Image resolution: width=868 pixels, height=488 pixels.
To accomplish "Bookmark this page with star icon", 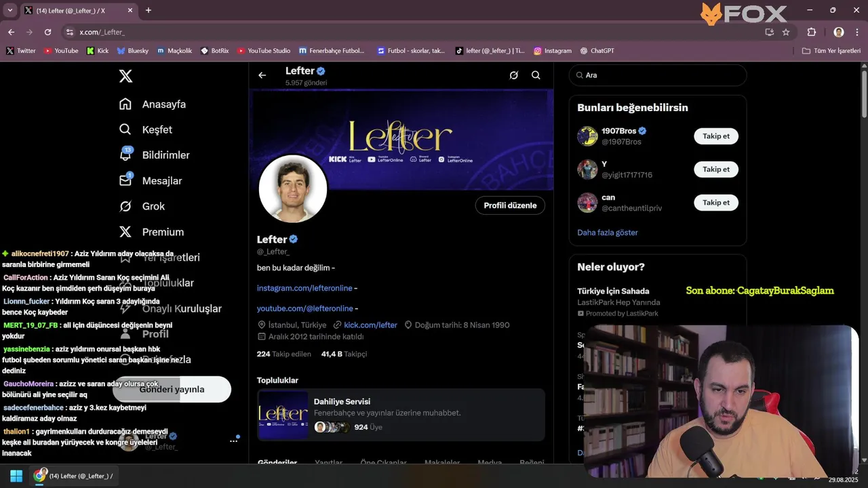I will pyautogui.click(x=786, y=32).
